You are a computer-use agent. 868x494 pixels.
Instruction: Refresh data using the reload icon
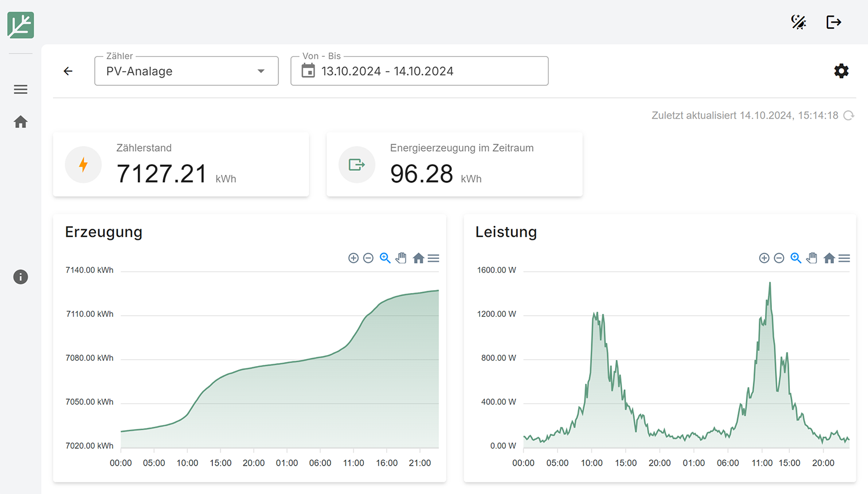click(849, 115)
